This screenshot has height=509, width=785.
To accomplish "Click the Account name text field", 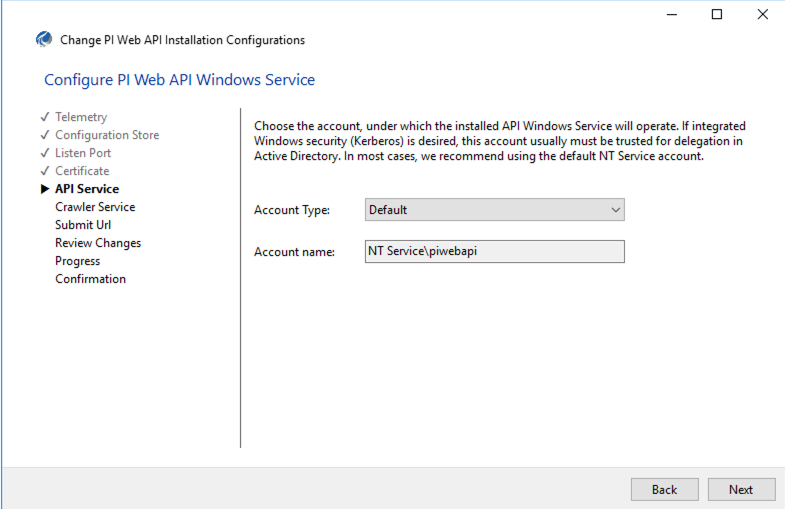I will tap(494, 251).
